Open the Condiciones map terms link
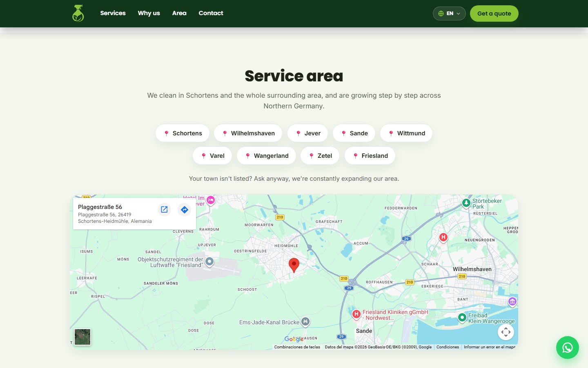The width and height of the screenshot is (588, 368). (x=448, y=347)
